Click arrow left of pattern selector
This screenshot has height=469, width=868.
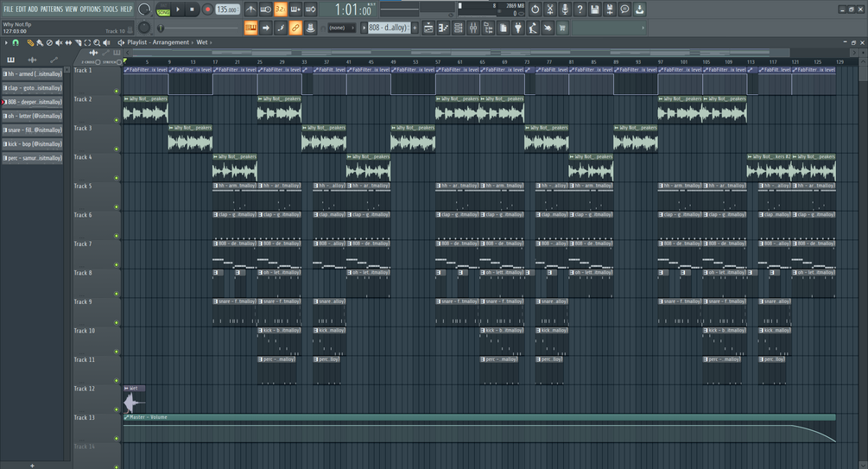(364, 28)
